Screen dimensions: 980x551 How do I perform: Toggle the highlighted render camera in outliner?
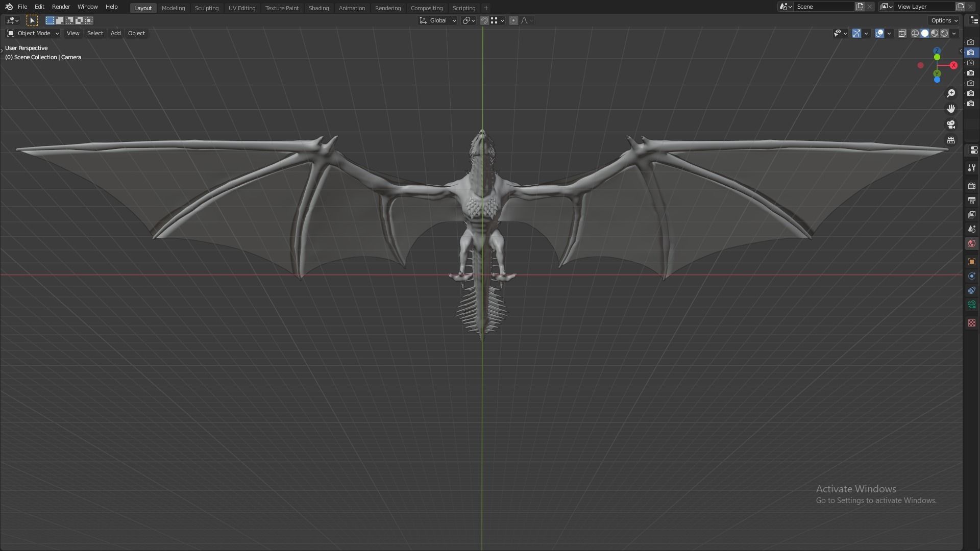(x=971, y=53)
